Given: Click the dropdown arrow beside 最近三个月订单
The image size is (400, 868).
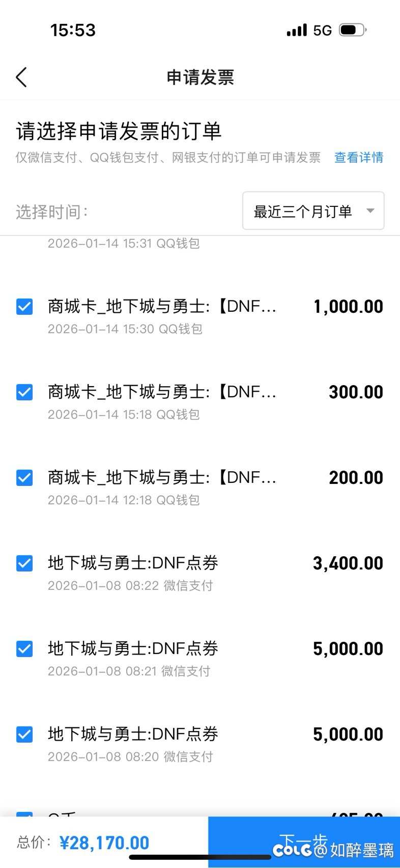Looking at the screenshot, I should coord(370,211).
